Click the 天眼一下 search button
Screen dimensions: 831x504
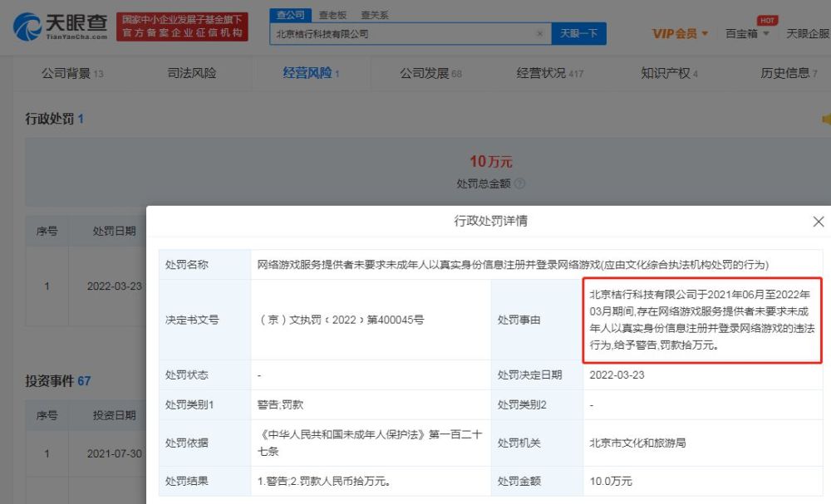[578, 33]
